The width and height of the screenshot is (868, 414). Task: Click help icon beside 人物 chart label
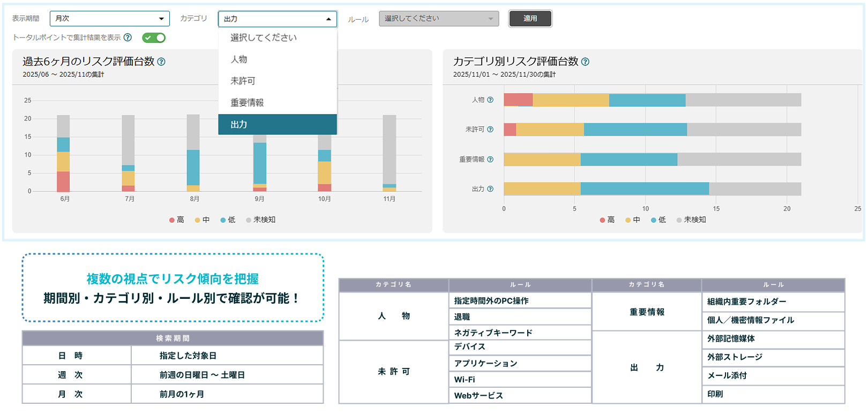tap(490, 100)
